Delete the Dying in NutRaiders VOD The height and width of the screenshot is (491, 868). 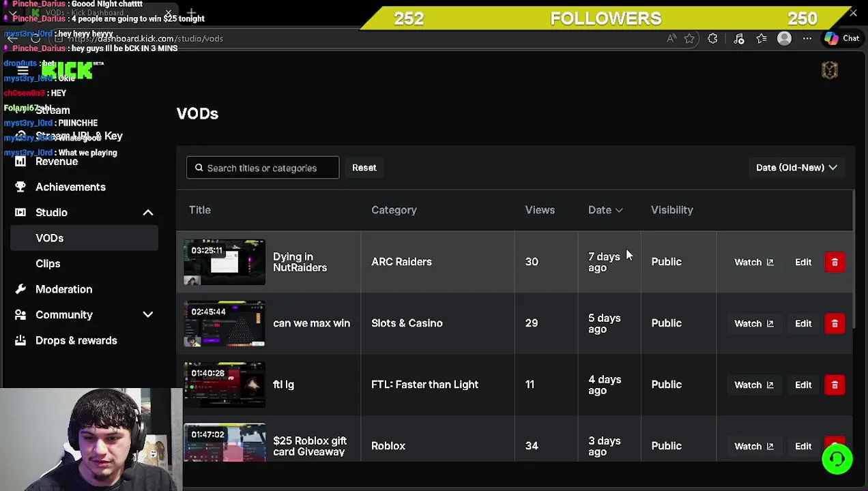coord(835,262)
